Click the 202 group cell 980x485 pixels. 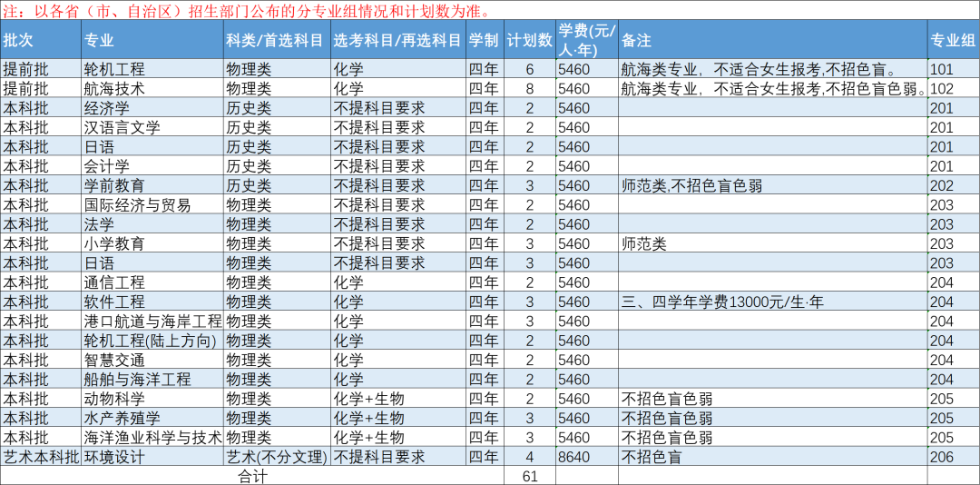click(x=954, y=185)
